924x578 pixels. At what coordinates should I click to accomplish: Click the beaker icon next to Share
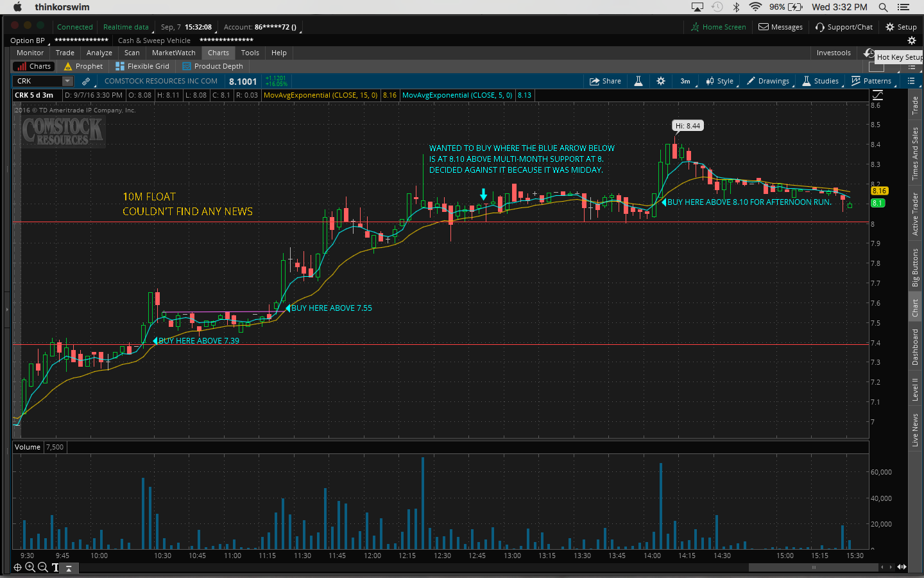(638, 81)
